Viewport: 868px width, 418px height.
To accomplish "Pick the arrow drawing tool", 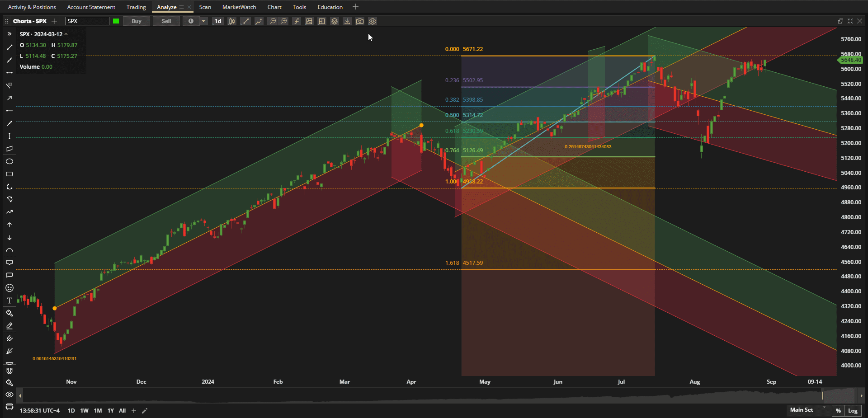I will pos(9,98).
